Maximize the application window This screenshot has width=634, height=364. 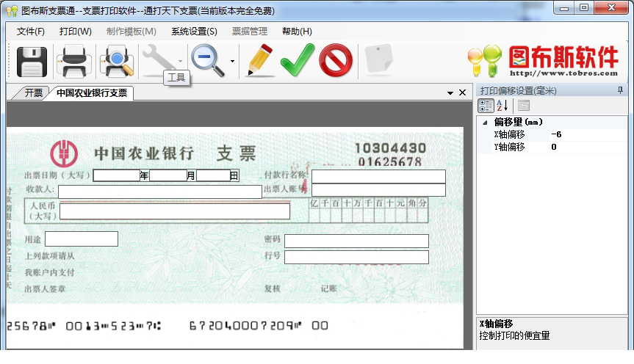pyautogui.click(x=584, y=7)
